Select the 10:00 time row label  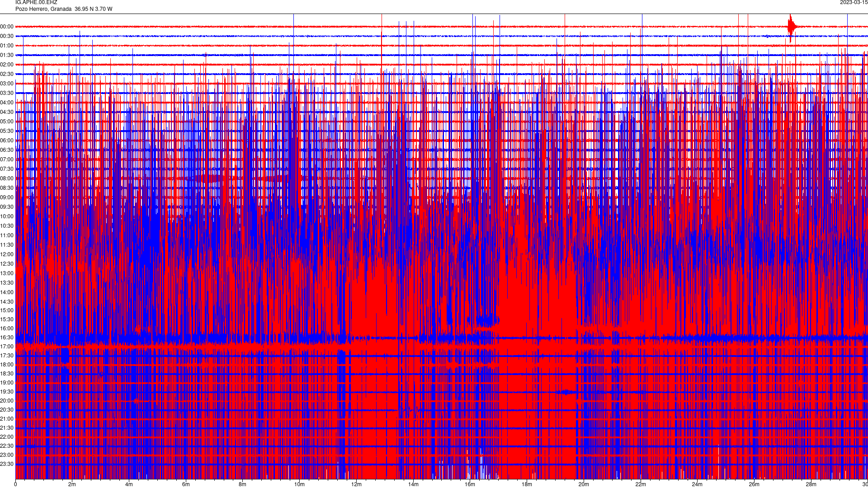[x=7, y=216]
